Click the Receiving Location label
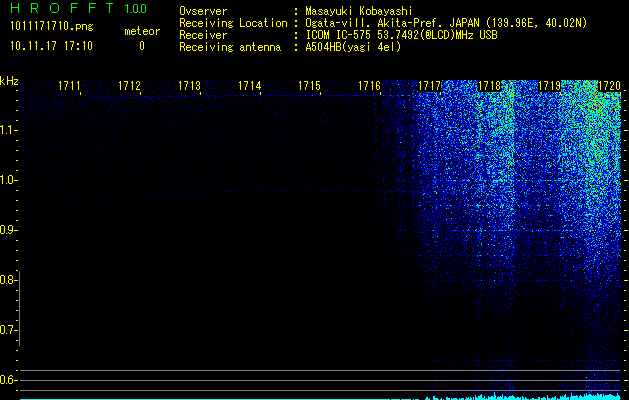 click(233, 23)
